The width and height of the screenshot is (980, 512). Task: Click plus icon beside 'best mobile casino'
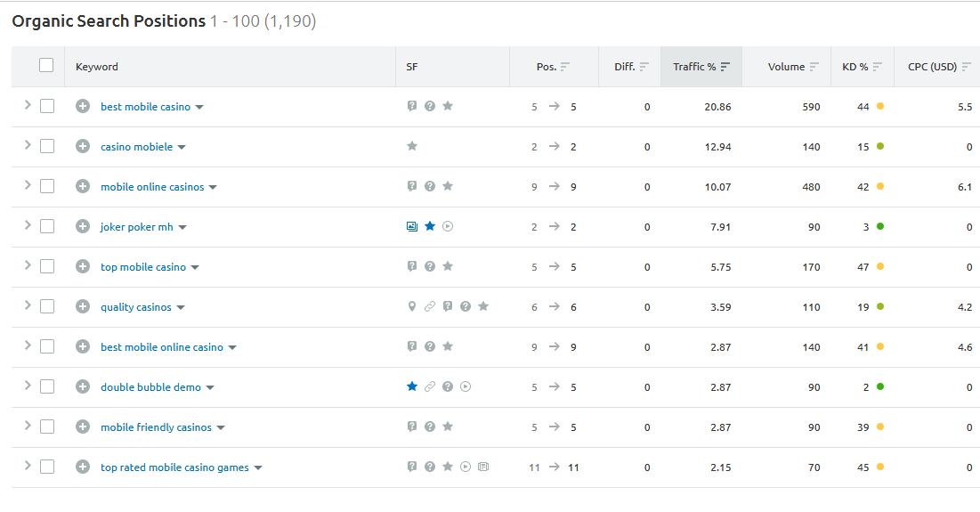pyautogui.click(x=83, y=107)
